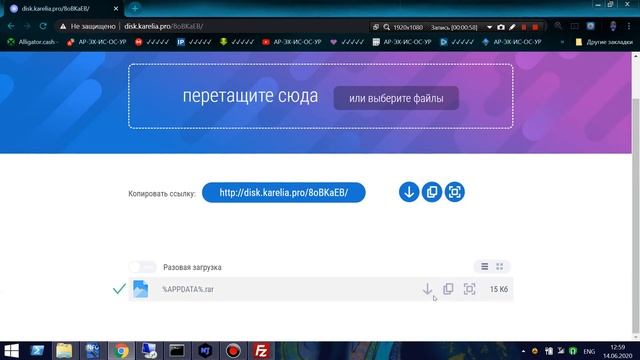Open a new browser tab
Viewport: 640px width, 360px height.
pos(135,8)
